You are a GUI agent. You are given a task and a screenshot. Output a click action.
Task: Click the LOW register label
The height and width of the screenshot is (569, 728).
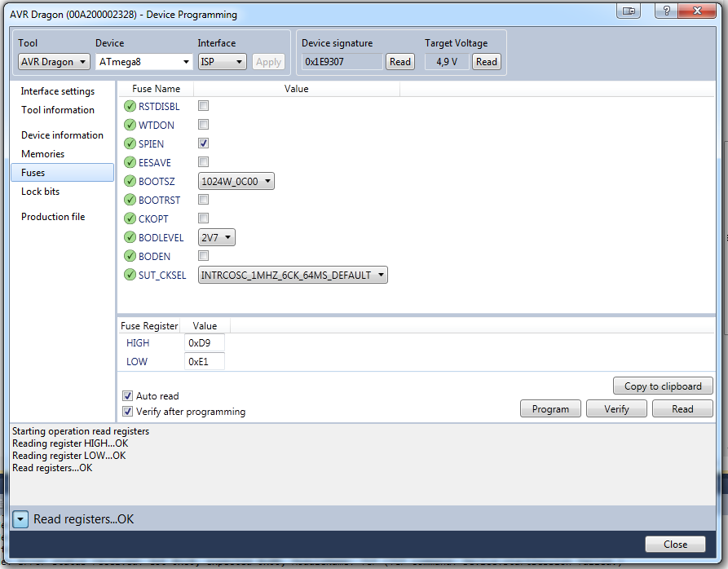coord(136,362)
